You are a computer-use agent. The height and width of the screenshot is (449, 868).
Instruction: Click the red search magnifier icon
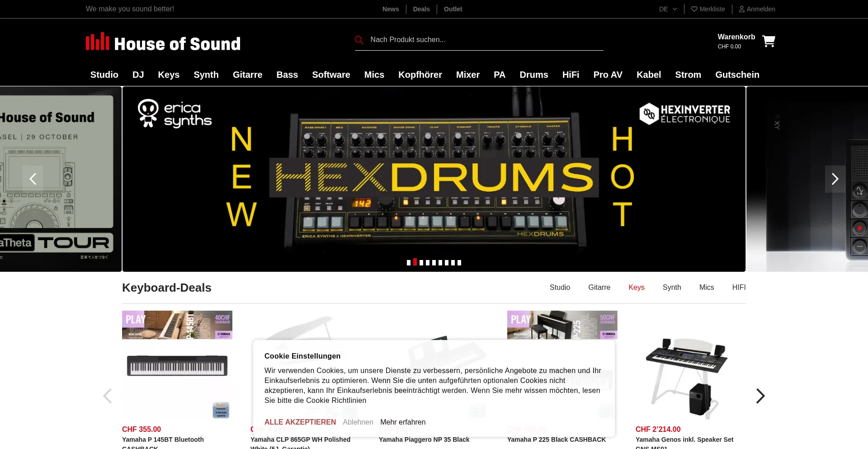[359, 40]
